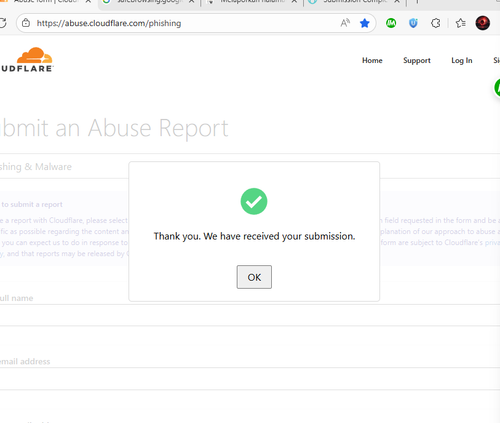
Task: Click the 'Thank you. We have received your submission.' text
Action: (x=254, y=236)
